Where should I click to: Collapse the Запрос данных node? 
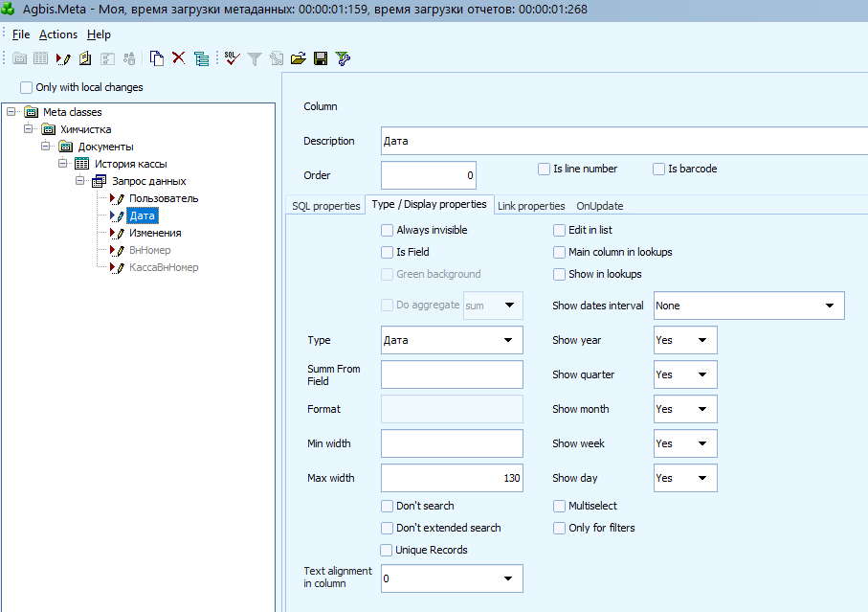(x=79, y=181)
